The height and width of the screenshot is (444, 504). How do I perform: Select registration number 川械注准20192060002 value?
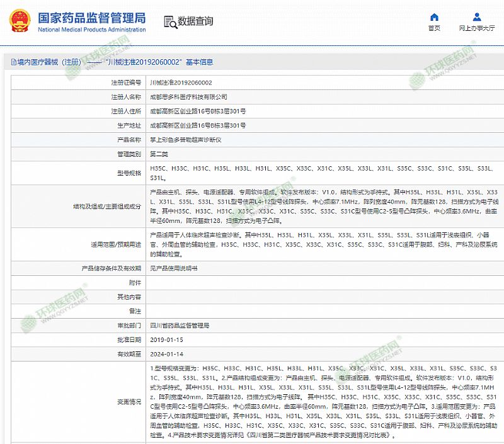(x=181, y=83)
